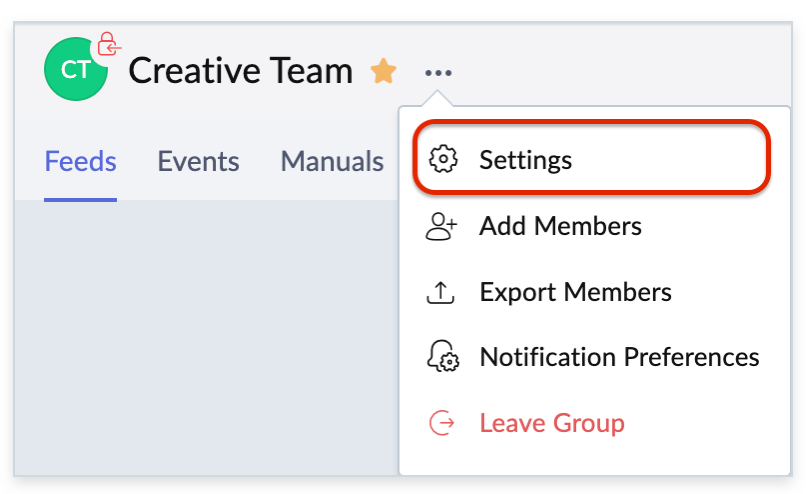Toggle the favorite star for Creative Team
Image resolution: width=810 pixels, height=494 pixels.
point(383,71)
